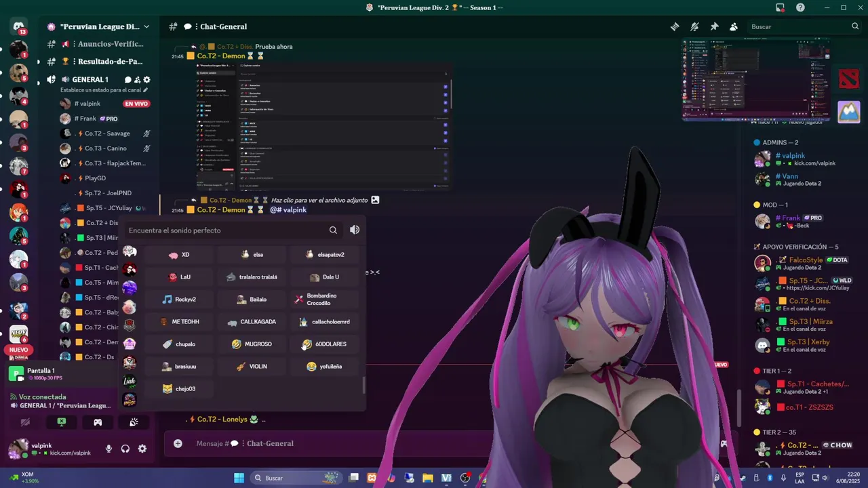This screenshot has height=488, width=868.
Task: Toggle headphones deafen in user panel
Action: (x=125, y=449)
